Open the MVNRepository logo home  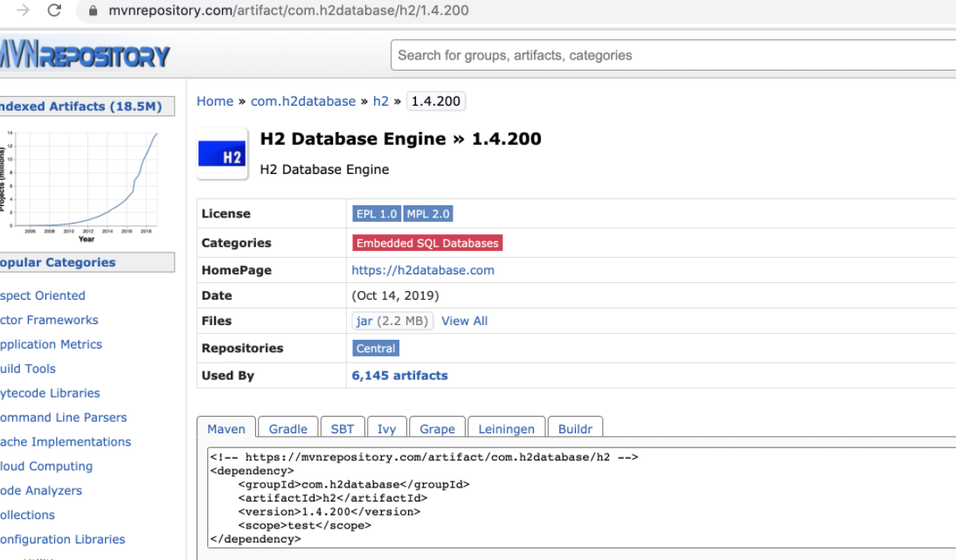pyautogui.click(x=85, y=55)
